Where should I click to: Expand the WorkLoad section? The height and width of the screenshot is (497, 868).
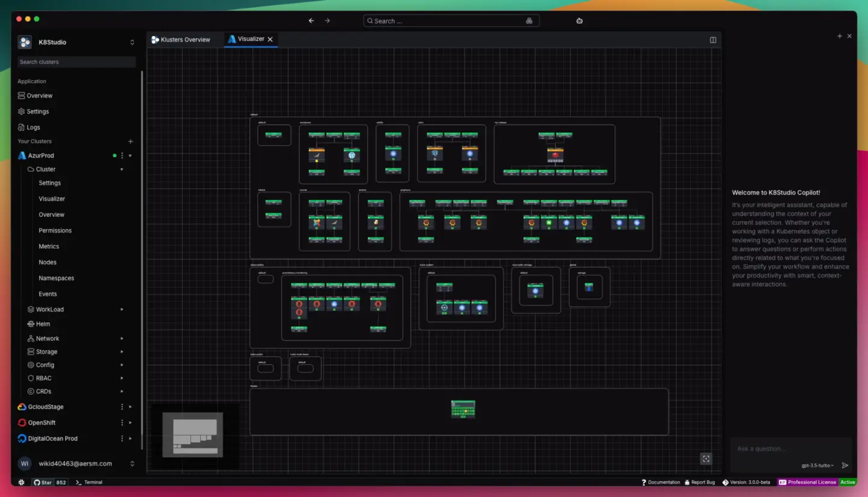point(122,310)
